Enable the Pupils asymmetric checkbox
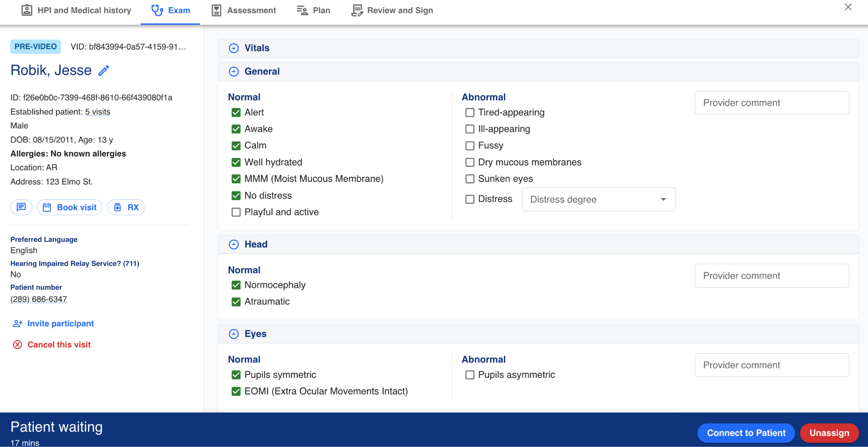Screen dimensions: 868x447 pos(470,375)
